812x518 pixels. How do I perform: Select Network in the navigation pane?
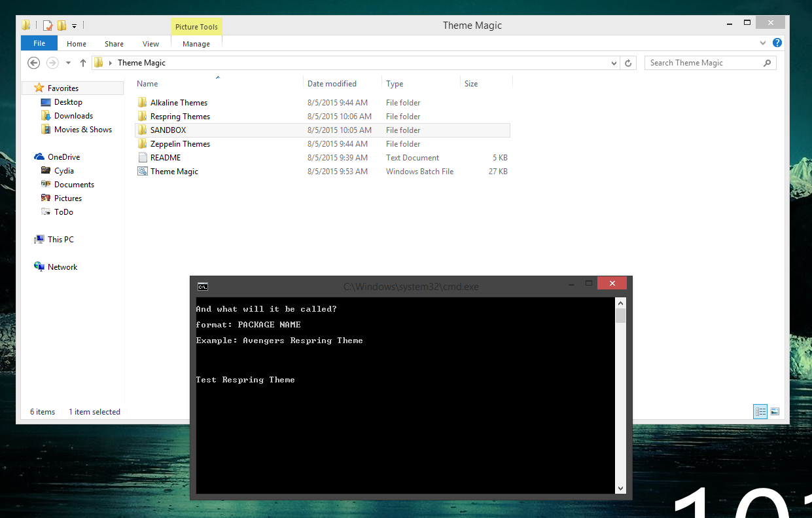click(62, 267)
